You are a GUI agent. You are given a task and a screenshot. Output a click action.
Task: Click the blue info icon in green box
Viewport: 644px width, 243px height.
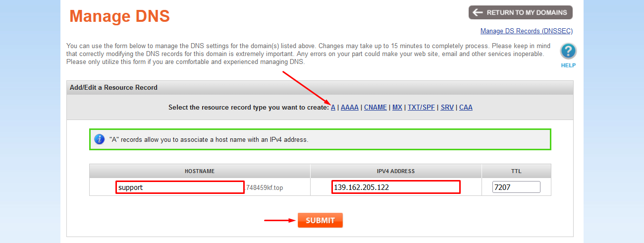(100, 139)
